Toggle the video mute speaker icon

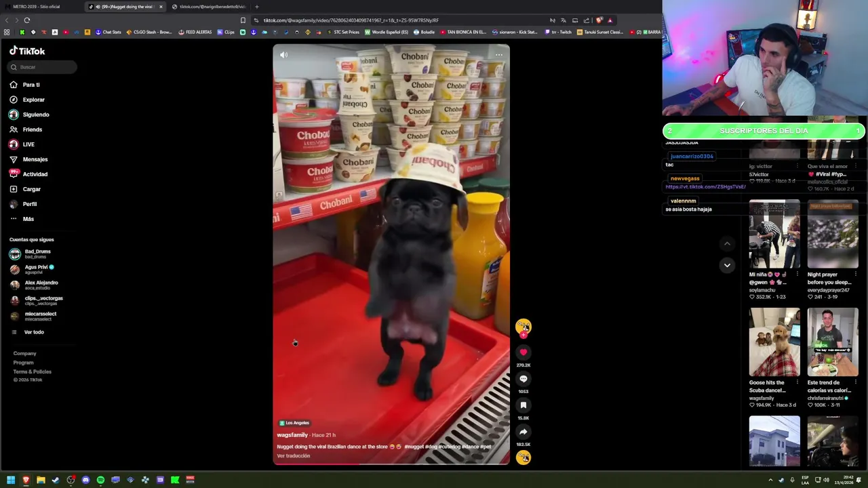283,55
